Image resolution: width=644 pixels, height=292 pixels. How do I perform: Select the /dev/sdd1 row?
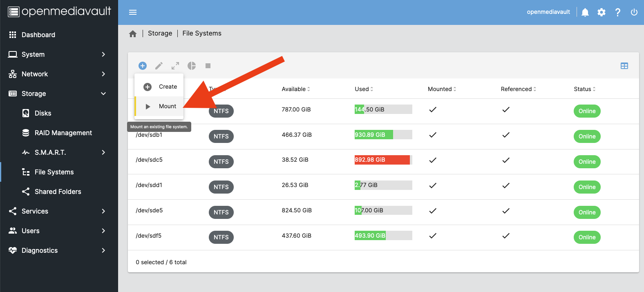[383, 187]
